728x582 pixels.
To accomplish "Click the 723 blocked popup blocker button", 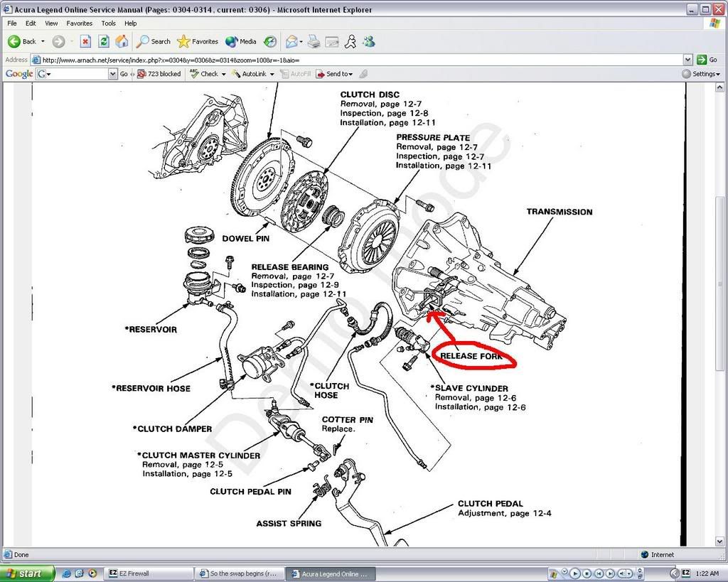I will (x=159, y=74).
